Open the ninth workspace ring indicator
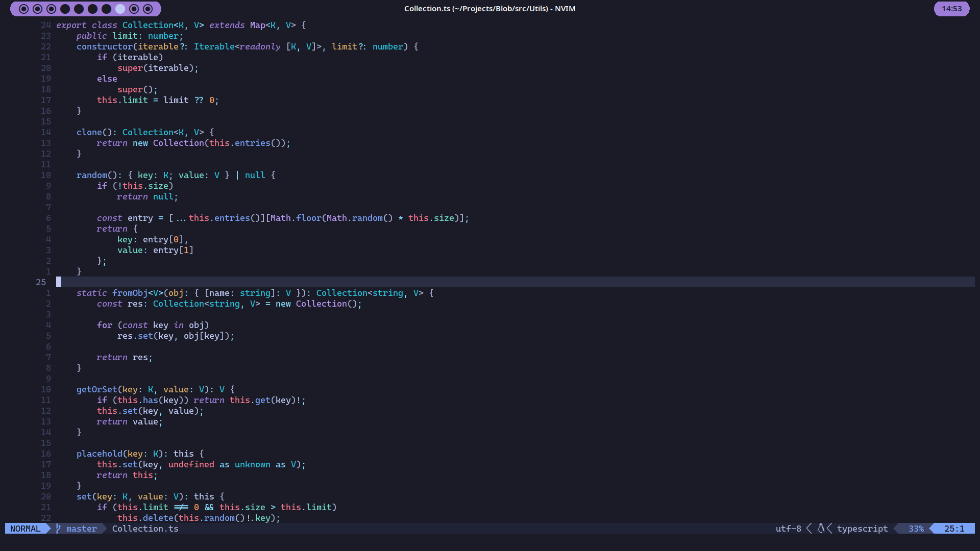The height and width of the screenshot is (551, 980). pos(134,9)
